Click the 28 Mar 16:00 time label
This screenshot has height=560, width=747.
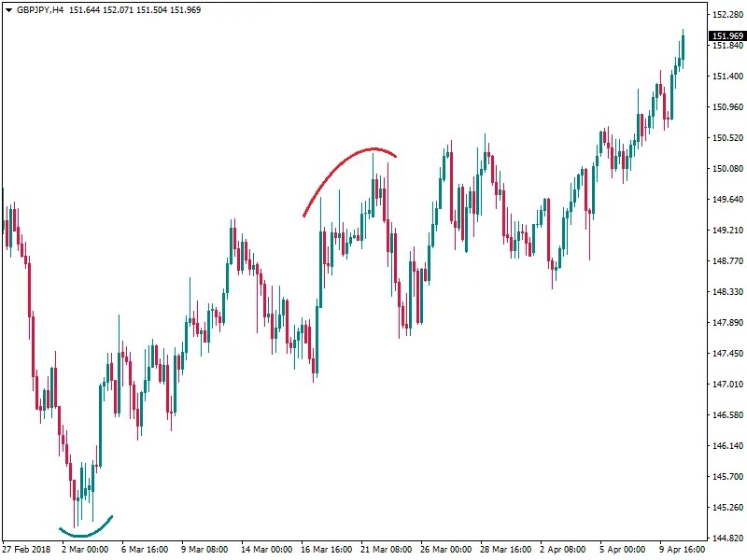point(505,550)
